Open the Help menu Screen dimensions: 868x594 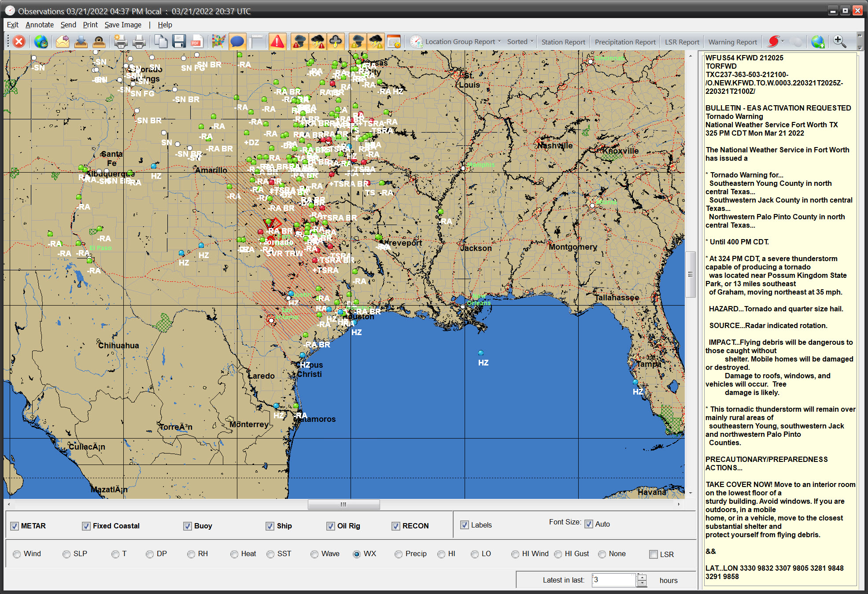[165, 25]
